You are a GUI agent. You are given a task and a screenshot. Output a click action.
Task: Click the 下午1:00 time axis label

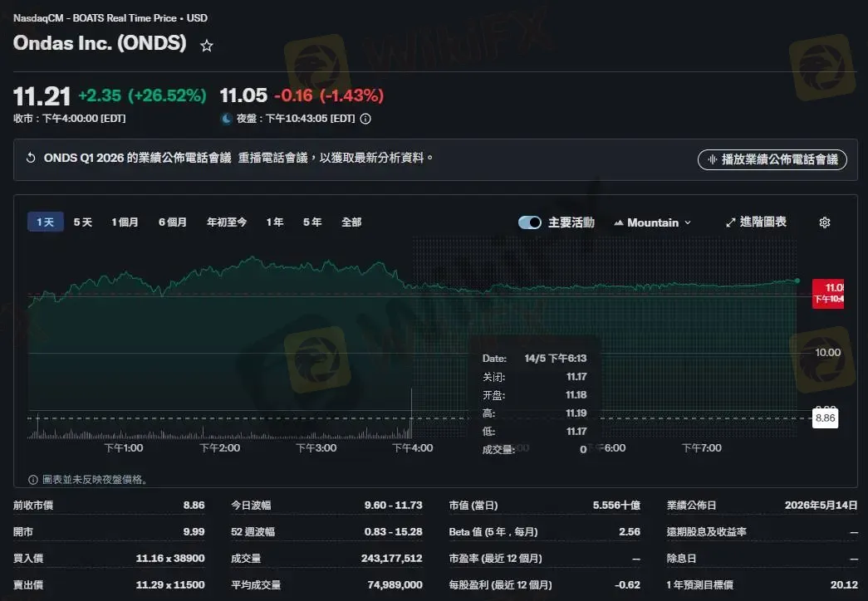(x=124, y=447)
